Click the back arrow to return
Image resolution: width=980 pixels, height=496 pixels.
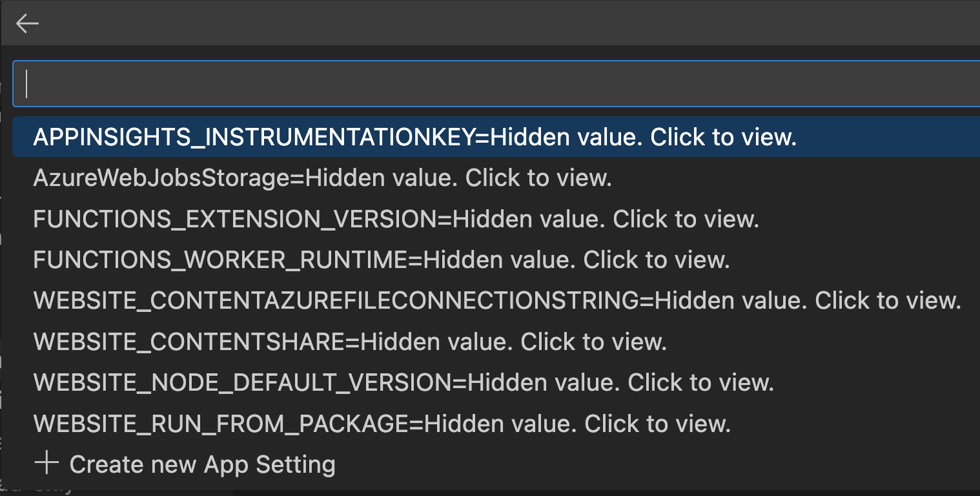pyautogui.click(x=27, y=23)
